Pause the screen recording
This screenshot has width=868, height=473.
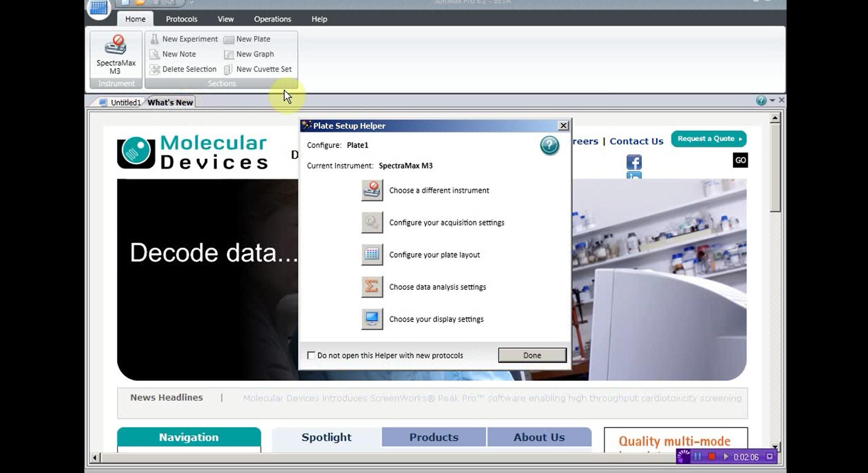698,456
